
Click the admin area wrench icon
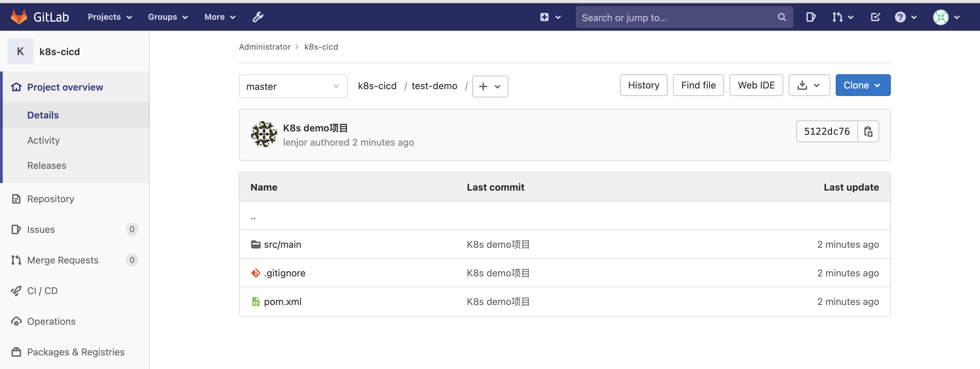[258, 17]
